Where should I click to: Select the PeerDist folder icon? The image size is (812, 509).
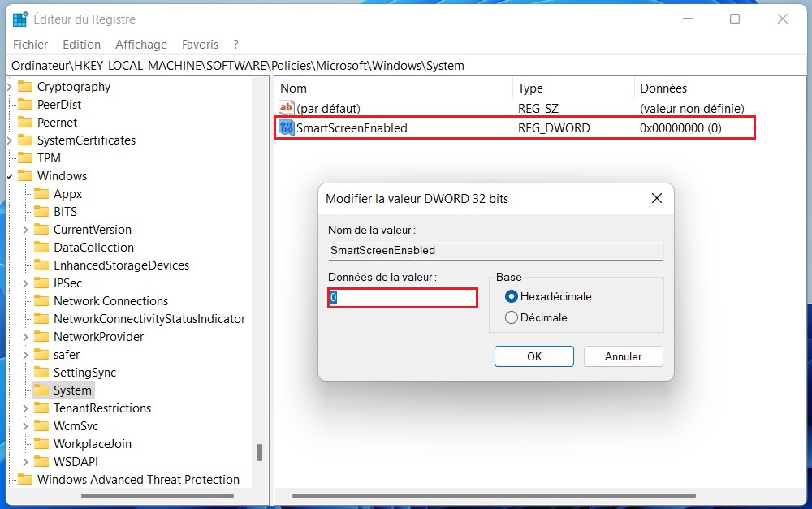click(x=25, y=105)
